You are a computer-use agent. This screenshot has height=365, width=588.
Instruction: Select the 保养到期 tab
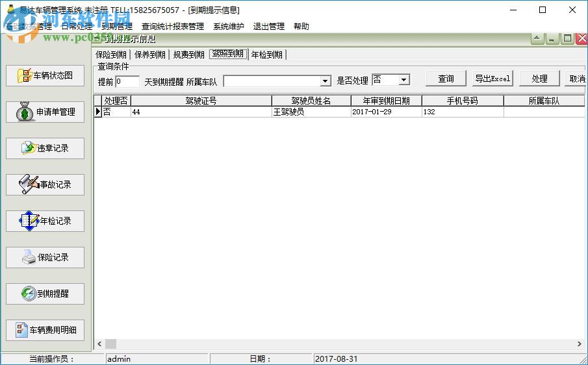tap(150, 55)
